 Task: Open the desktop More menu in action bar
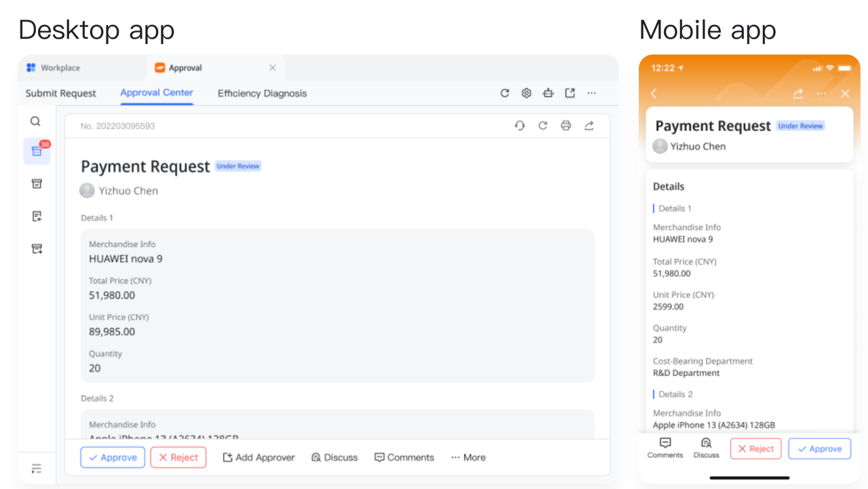[x=468, y=458]
